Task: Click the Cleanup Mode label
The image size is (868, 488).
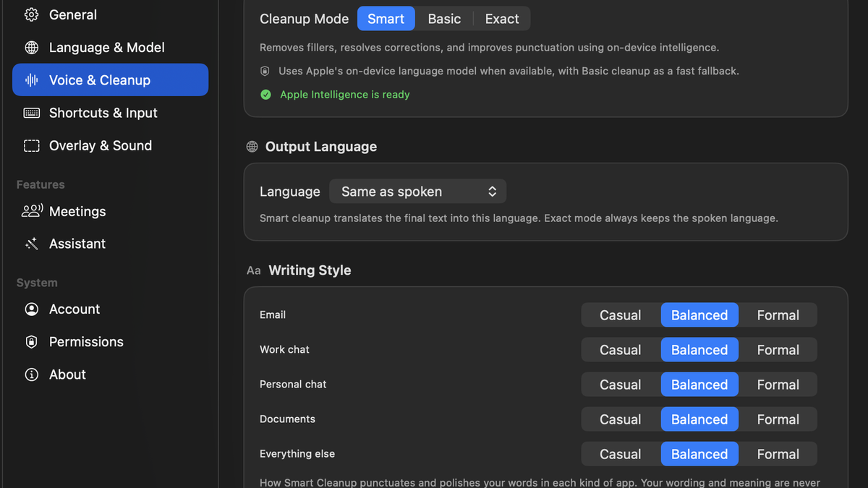Action: click(305, 19)
